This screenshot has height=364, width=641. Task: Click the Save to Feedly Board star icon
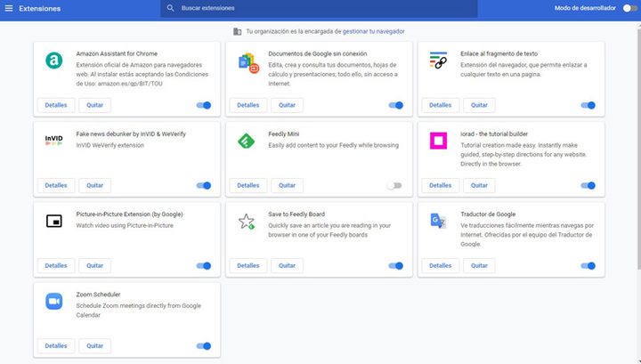pos(247,222)
